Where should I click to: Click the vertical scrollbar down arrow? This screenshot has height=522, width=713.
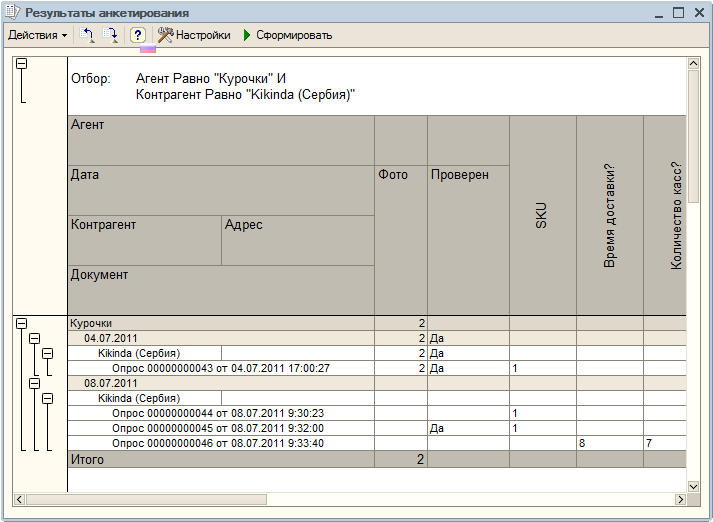click(693, 487)
